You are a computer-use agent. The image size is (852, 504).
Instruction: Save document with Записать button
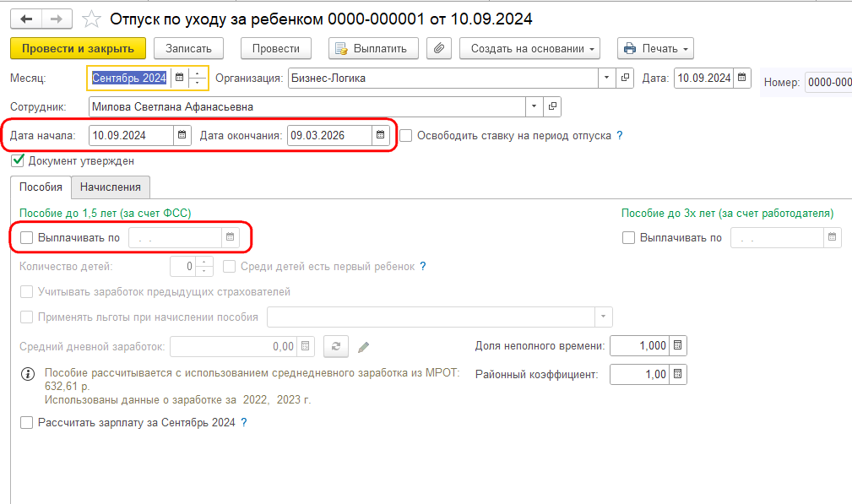tap(188, 48)
